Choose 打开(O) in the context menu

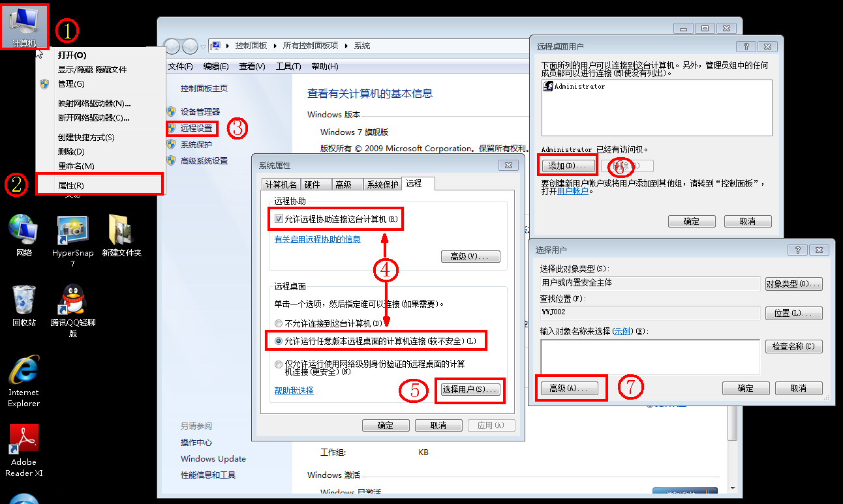99,55
